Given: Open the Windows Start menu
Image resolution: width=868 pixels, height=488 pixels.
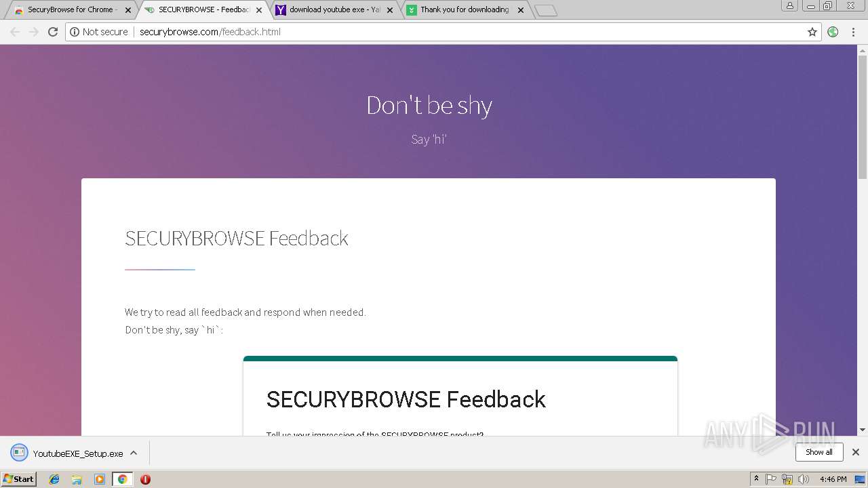Looking at the screenshot, I should 18,479.
